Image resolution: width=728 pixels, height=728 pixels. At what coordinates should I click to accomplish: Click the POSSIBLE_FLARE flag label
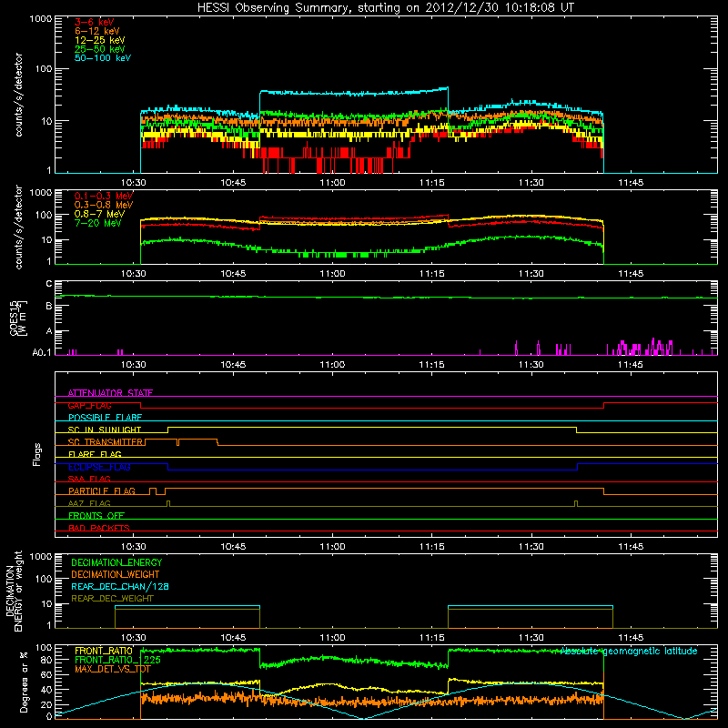(105, 418)
